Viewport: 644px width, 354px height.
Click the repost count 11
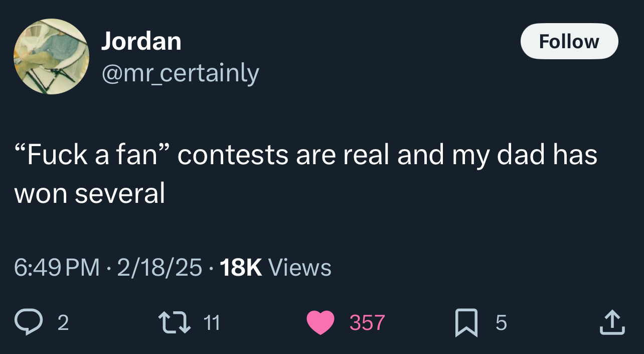click(x=212, y=322)
